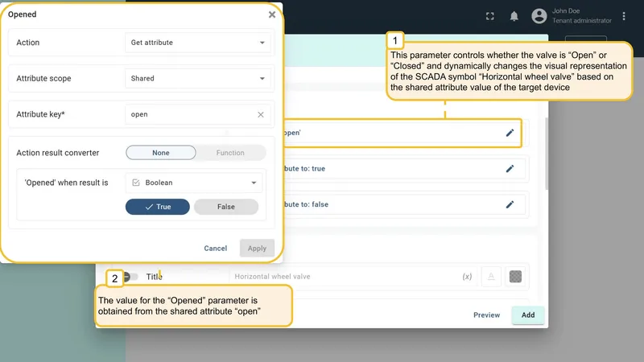Click into the Attribute key input

(x=191, y=114)
